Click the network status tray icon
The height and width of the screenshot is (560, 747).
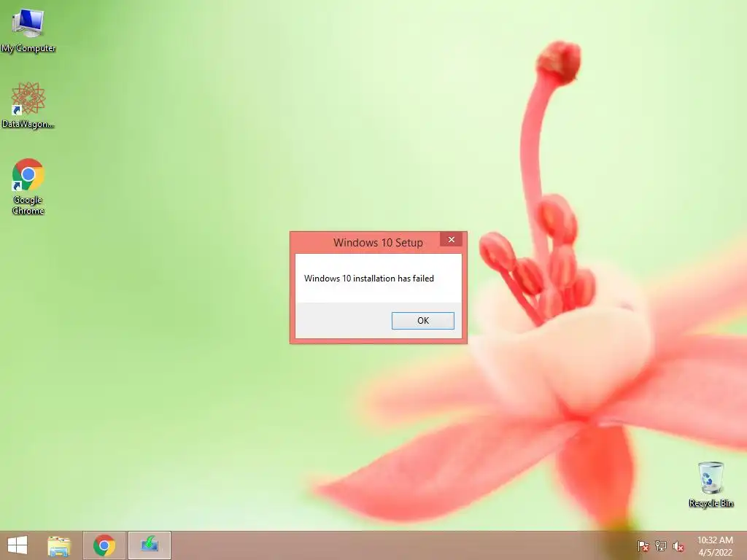point(660,545)
